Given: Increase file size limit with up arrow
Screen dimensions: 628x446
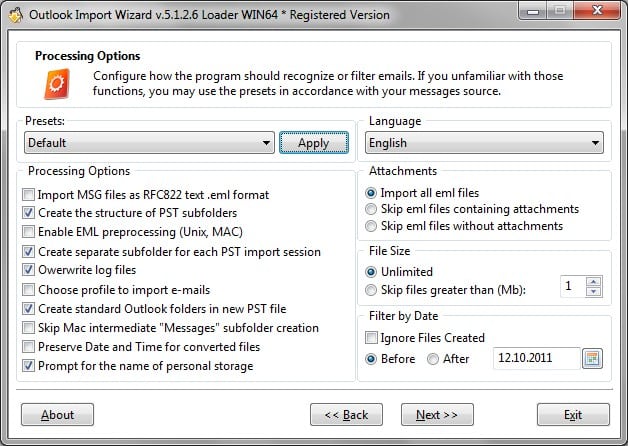Looking at the screenshot, I should click(x=593, y=281).
